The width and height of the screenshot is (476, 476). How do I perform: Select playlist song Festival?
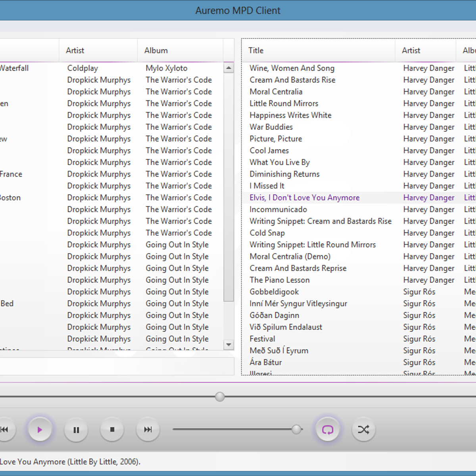359,339
